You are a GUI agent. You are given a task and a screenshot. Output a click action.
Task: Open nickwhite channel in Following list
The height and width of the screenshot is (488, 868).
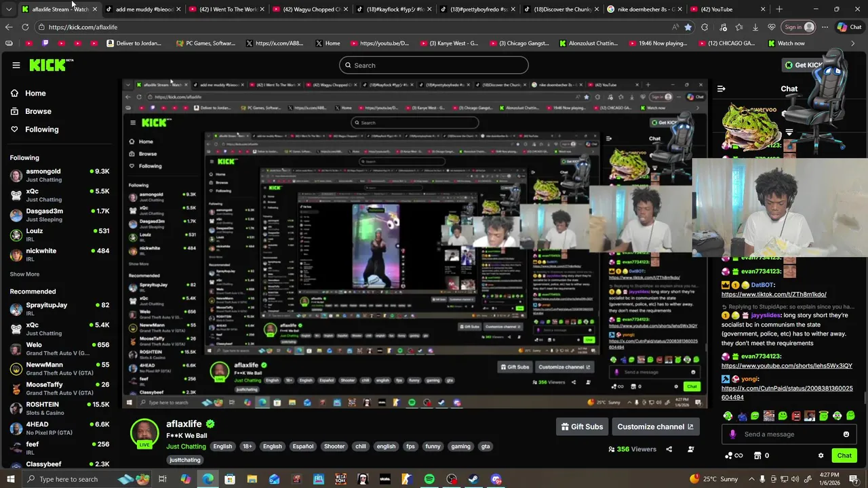pyautogui.click(x=60, y=255)
